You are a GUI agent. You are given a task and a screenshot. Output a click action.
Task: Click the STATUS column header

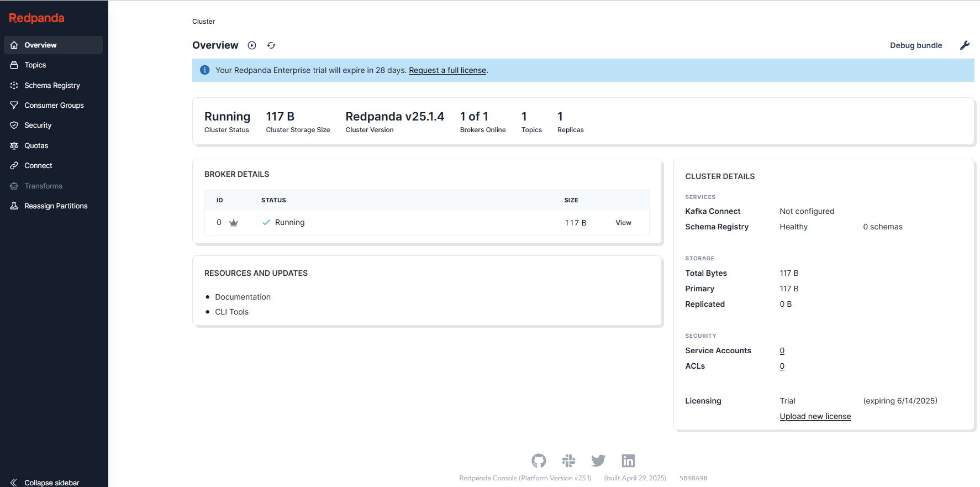[x=273, y=200]
